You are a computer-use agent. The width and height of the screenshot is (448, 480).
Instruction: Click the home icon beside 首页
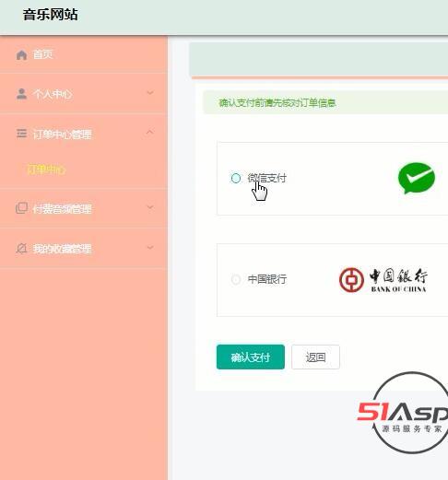pyautogui.click(x=21, y=55)
